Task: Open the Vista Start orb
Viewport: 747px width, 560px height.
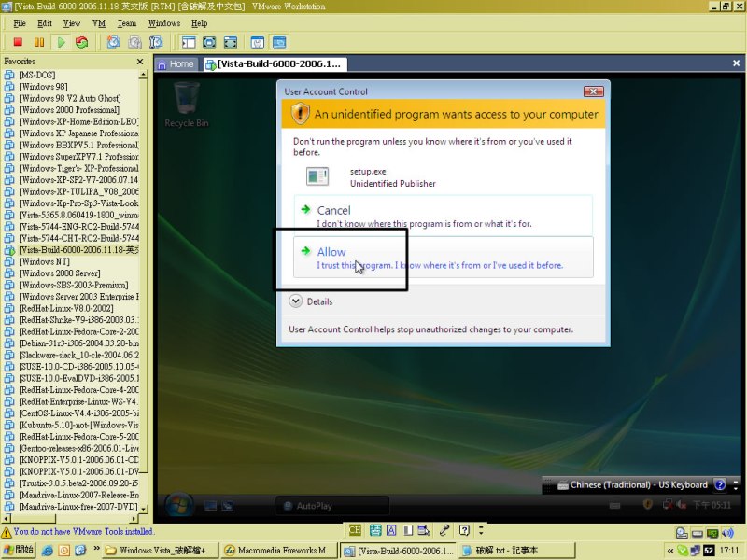Action: click(x=179, y=505)
